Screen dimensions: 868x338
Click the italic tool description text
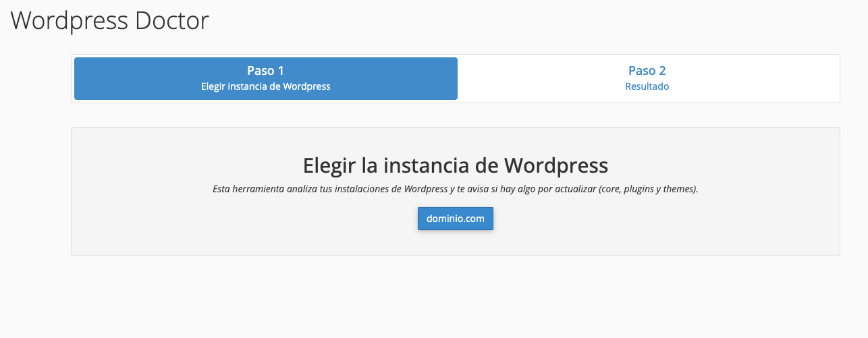[x=456, y=189]
